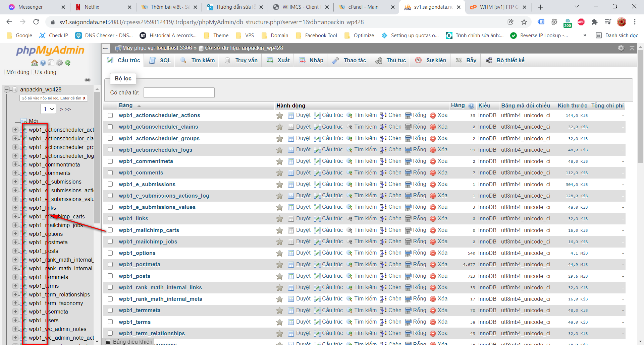Screen dimensions: 644x345
Task: Expand wpb1_commentmeta in the tree
Action: [x=15, y=164]
